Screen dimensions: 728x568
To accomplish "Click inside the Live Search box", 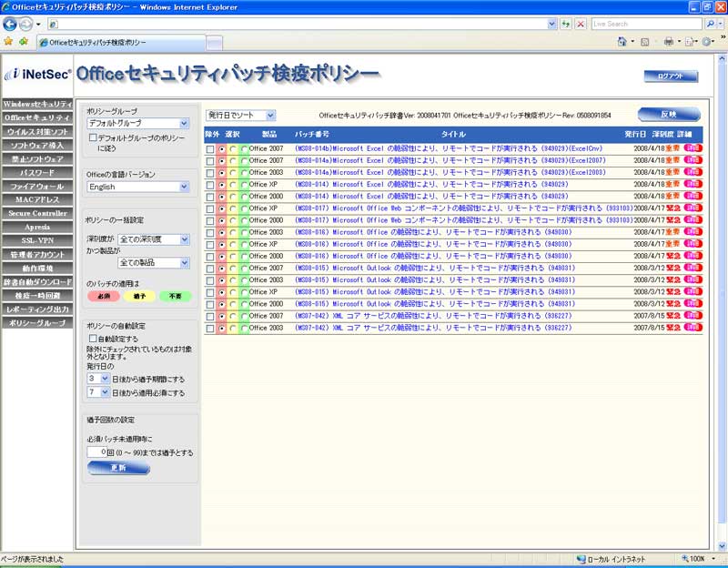I will [x=647, y=24].
